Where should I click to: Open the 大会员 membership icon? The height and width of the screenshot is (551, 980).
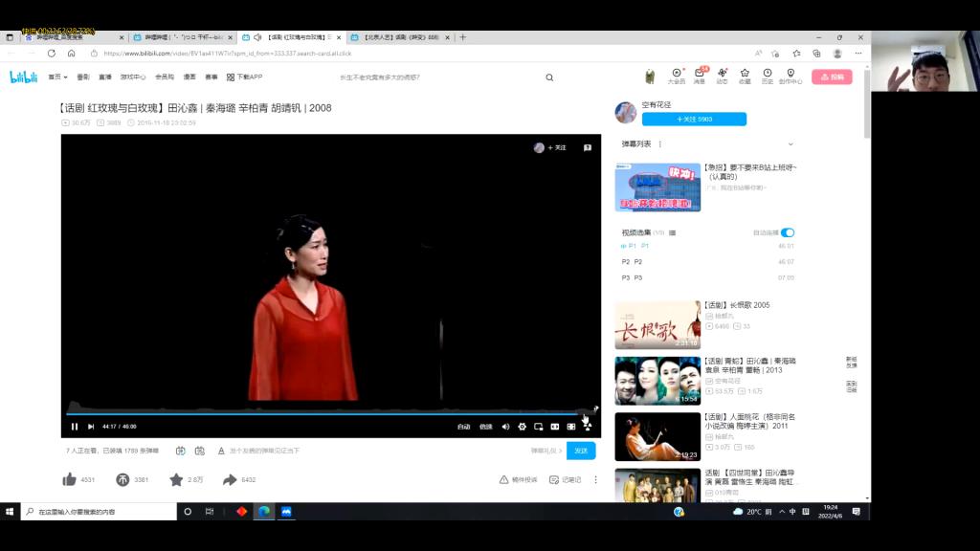click(x=677, y=77)
